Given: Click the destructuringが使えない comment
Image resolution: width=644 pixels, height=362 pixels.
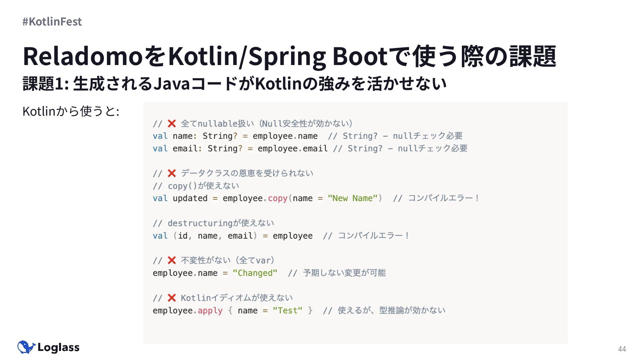Looking at the screenshot, I should (x=213, y=223).
